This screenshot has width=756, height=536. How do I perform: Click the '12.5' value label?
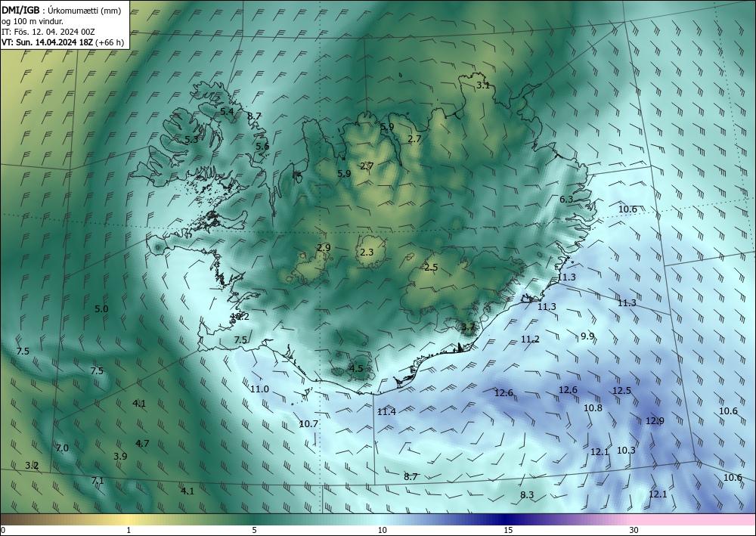click(x=622, y=390)
